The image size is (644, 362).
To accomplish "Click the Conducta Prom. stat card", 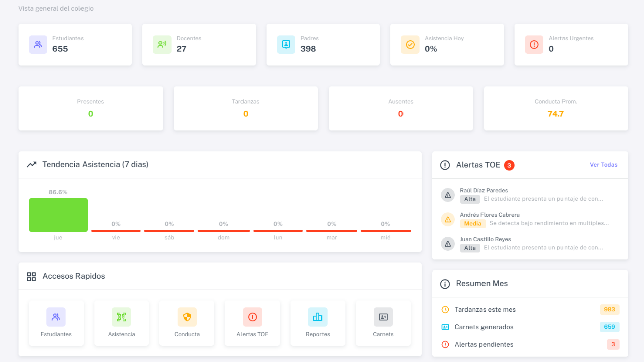I will (x=555, y=109).
